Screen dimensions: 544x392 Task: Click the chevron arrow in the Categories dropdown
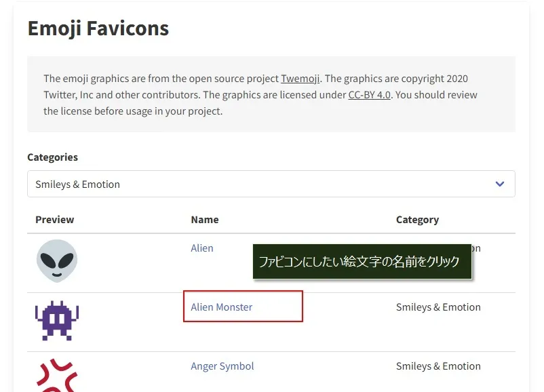pyautogui.click(x=500, y=184)
